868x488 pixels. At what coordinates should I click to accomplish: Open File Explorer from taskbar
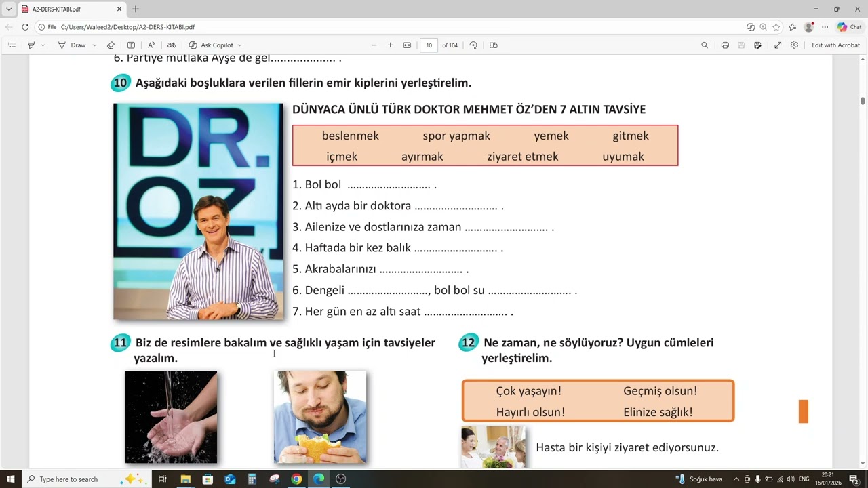pyautogui.click(x=185, y=479)
